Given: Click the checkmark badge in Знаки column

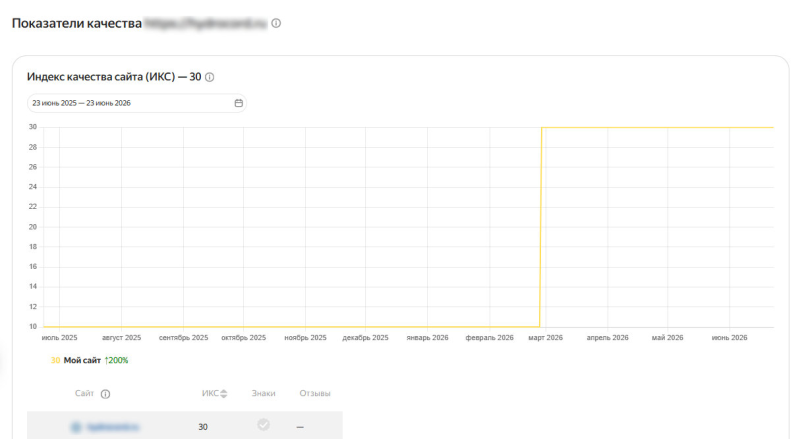Looking at the screenshot, I should [x=263, y=425].
